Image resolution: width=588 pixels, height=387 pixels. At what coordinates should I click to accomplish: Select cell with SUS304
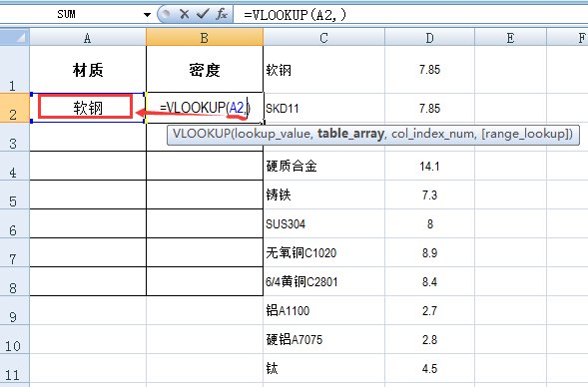tap(324, 223)
